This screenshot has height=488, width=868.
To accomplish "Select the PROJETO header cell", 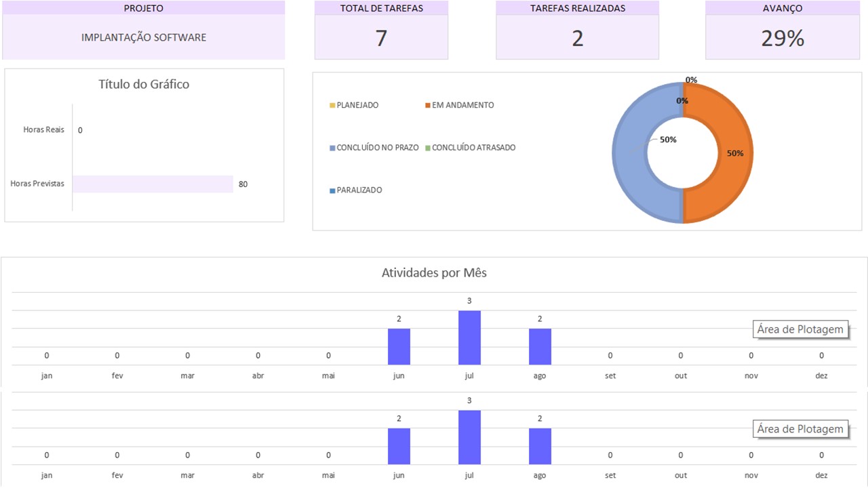I will [x=143, y=8].
